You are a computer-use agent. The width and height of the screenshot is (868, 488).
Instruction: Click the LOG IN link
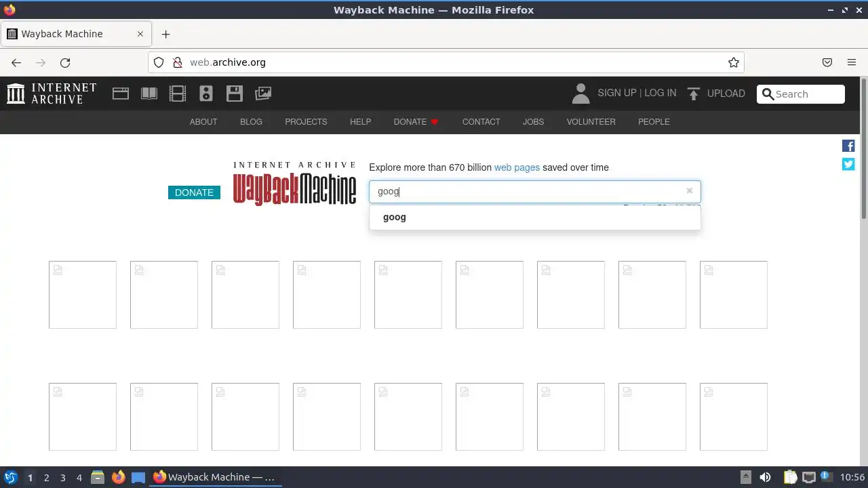coord(660,94)
